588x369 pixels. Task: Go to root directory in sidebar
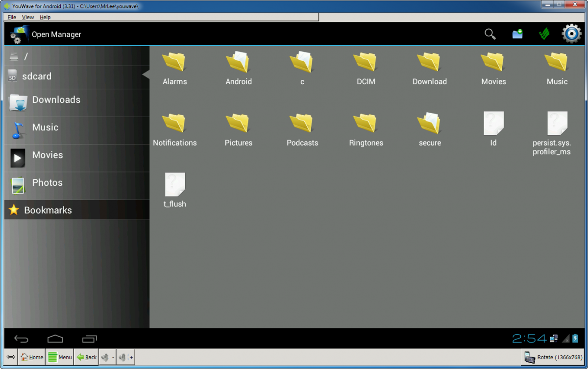pyautogui.click(x=25, y=56)
